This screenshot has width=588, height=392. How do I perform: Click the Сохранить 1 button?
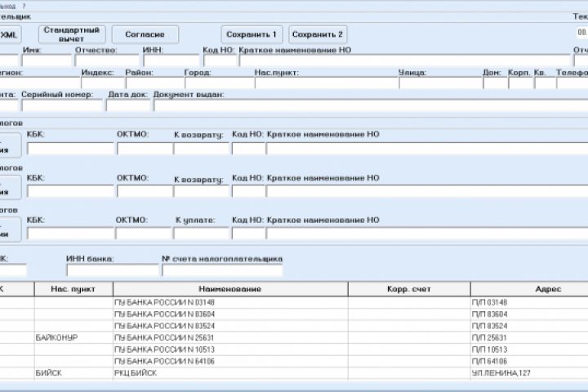tap(252, 34)
